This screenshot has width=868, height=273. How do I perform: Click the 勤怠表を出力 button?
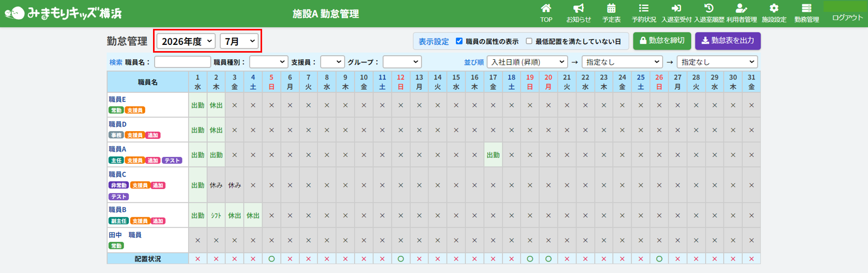[x=728, y=41]
